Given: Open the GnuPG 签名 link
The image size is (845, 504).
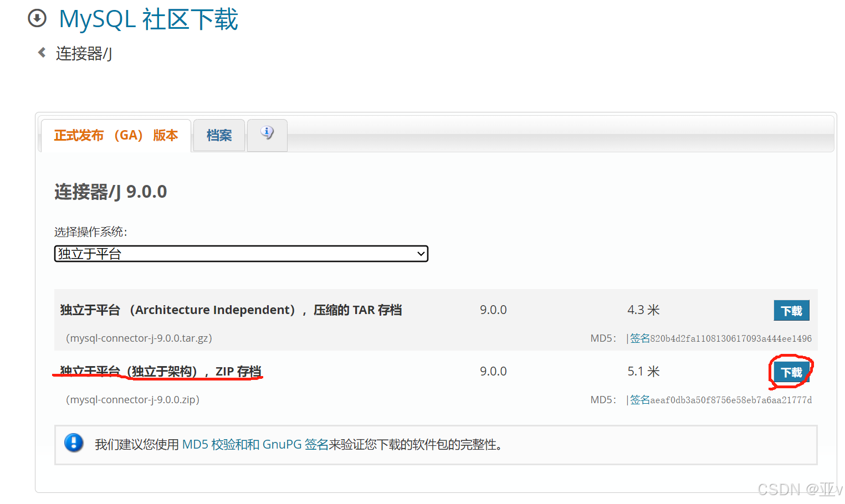Looking at the screenshot, I should coord(295,445).
